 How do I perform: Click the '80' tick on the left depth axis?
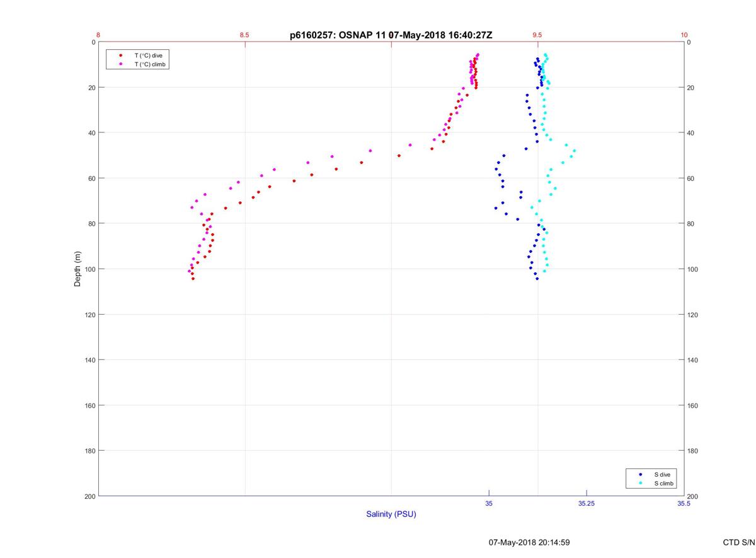[91, 224]
